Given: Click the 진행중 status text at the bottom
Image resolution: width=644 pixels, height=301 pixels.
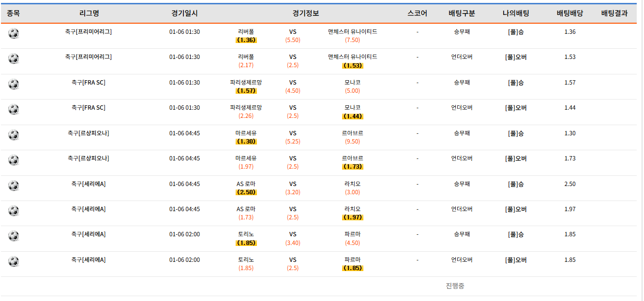Looking at the screenshot, I should [455, 286].
